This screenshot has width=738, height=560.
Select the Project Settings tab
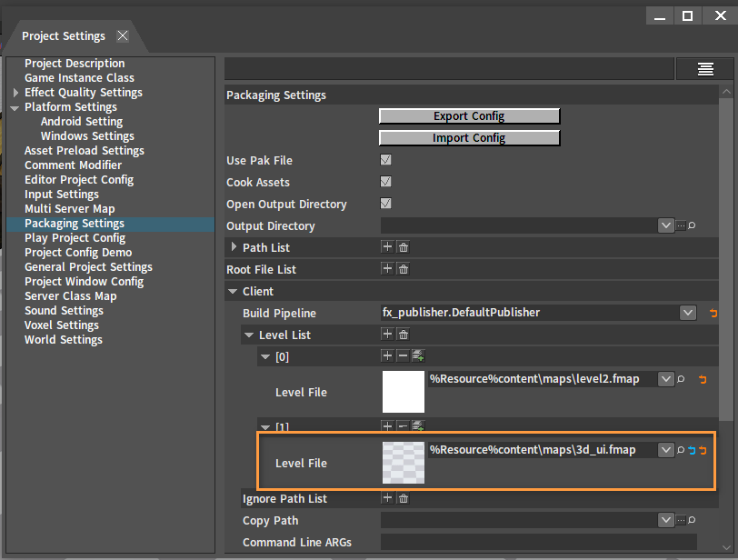64,36
